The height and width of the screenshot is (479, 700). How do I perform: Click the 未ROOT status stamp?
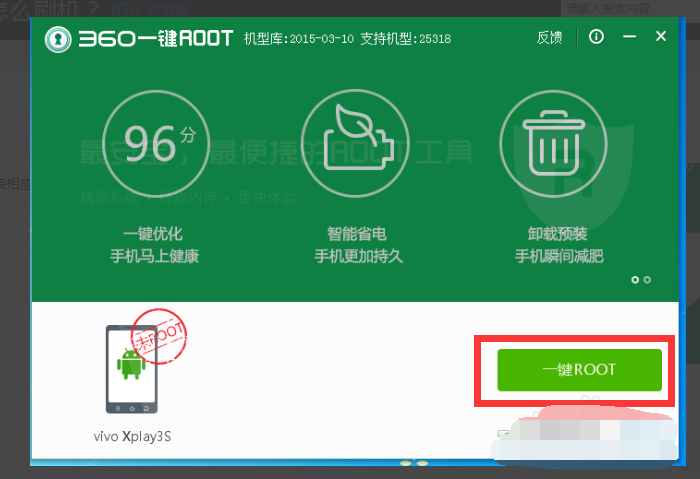[159, 336]
